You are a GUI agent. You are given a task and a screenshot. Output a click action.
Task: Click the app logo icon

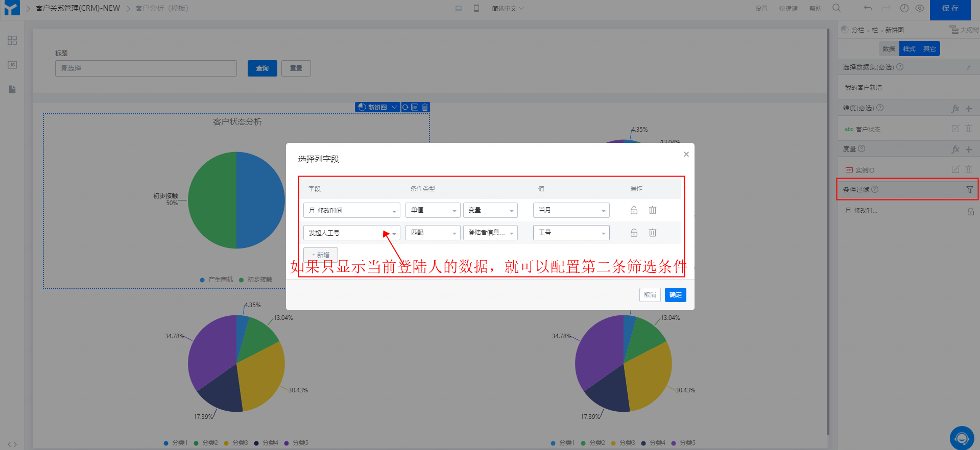tap(11, 8)
